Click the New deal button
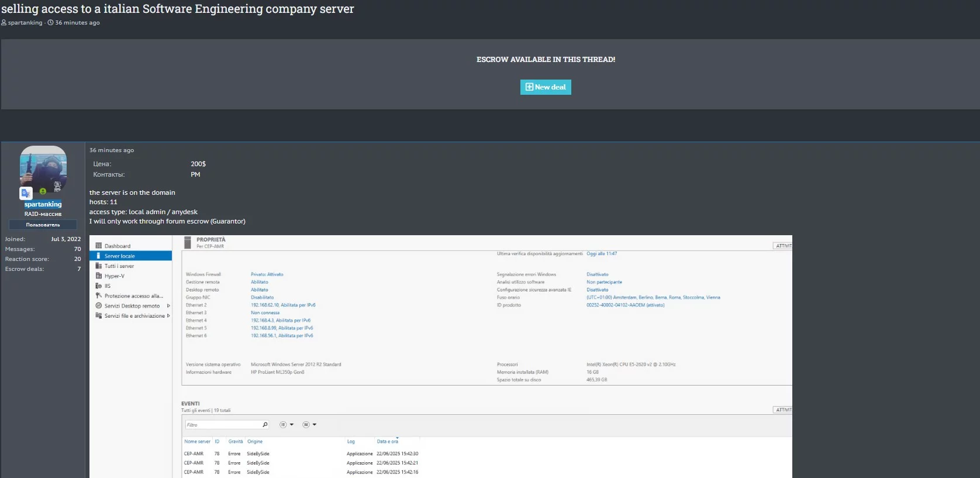The height and width of the screenshot is (478, 980). (x=546, y=87)
